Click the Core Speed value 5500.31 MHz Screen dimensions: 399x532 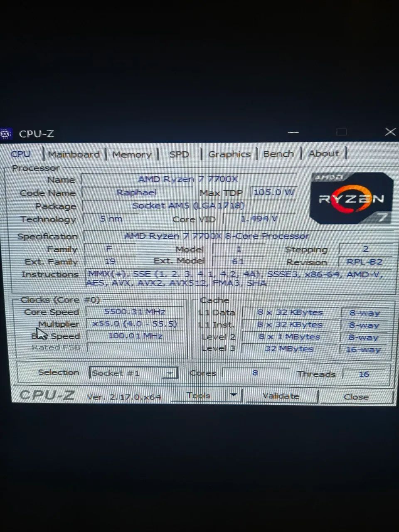(135, 312)
